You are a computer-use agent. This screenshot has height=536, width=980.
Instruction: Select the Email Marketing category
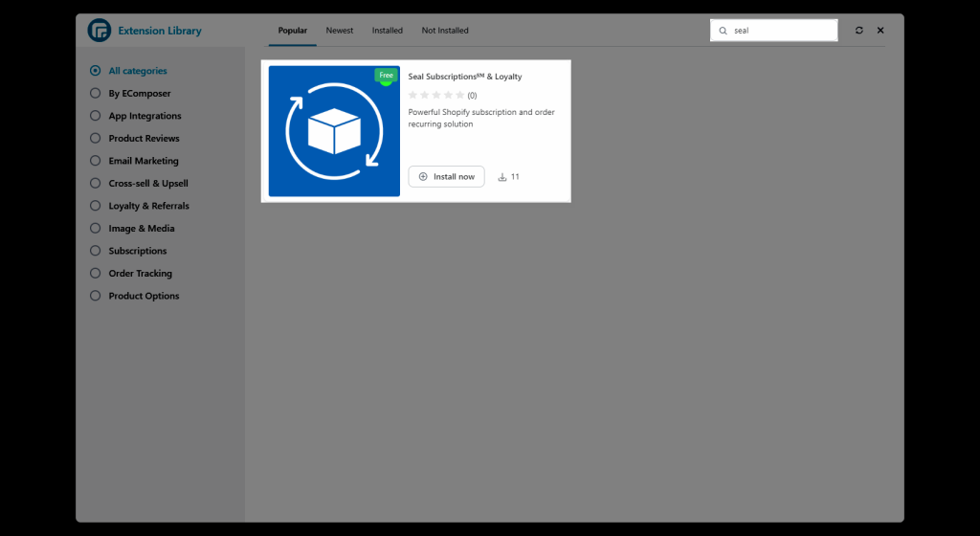[x=134, y=161]
